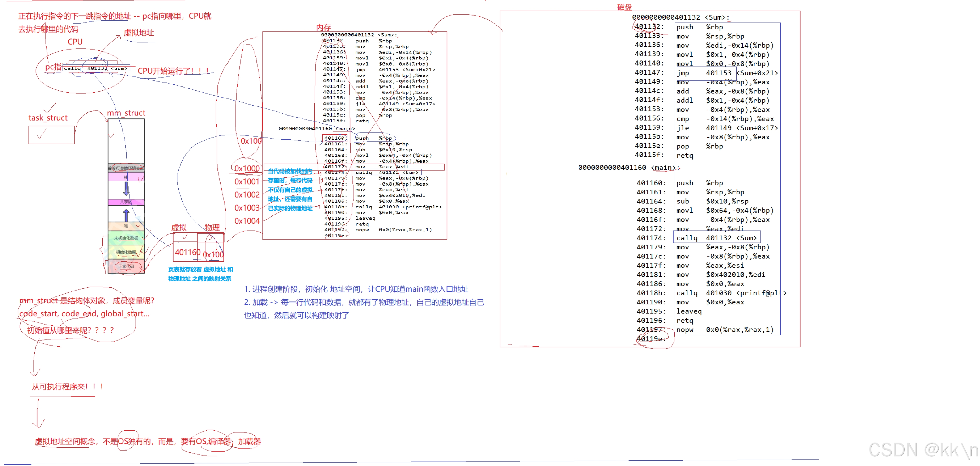This screenshot has width=980, height=466.
Task: Click the blue upward arrow above the heap segment
Action: coord(126,215)
